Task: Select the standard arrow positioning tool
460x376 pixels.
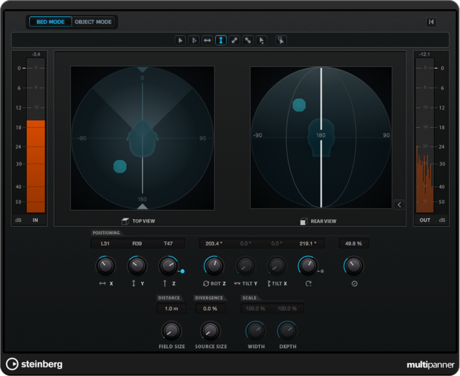Action: (180, 41)
